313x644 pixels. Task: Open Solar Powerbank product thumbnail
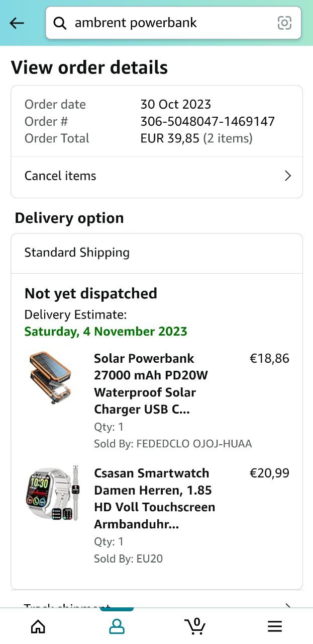50,378
